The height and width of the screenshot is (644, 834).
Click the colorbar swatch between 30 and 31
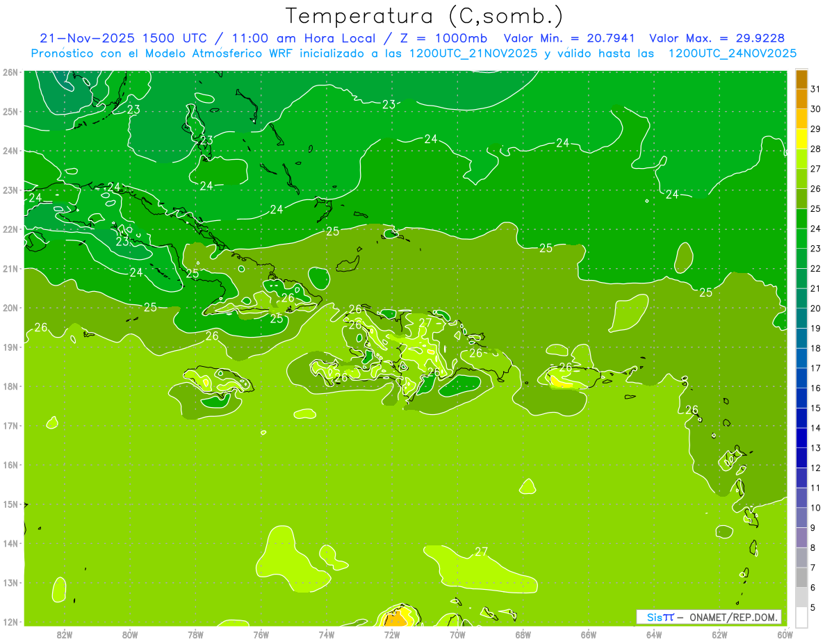(801, 99)
